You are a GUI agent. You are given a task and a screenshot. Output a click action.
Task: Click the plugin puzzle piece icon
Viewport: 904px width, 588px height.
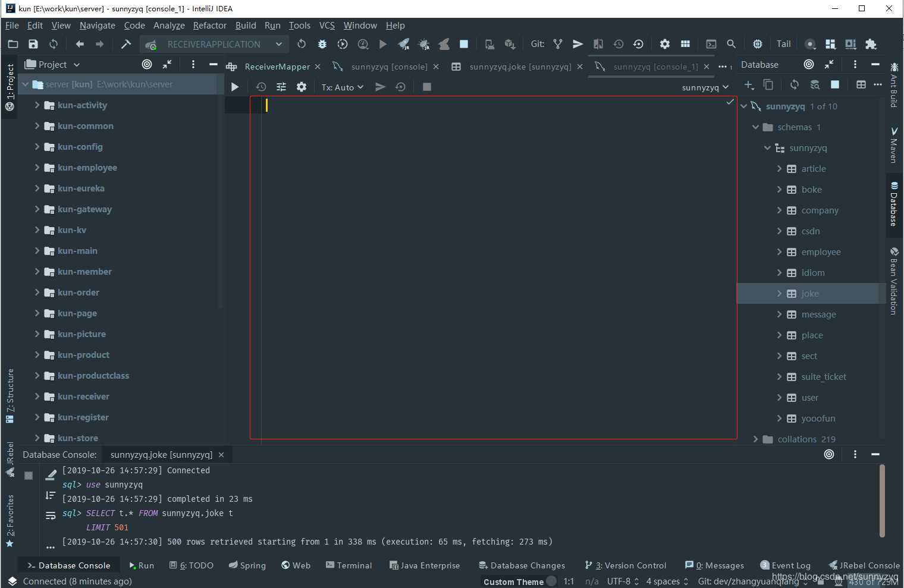click(x=871, y=44)
